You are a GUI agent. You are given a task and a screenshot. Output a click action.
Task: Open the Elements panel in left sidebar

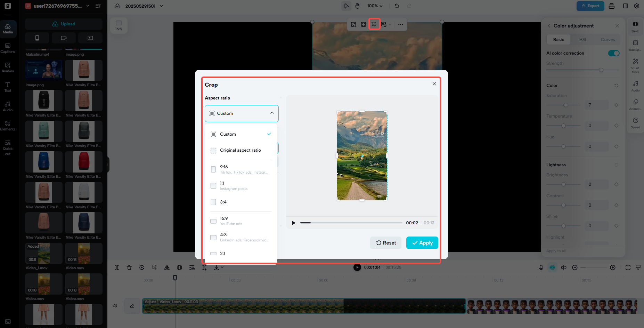click(8, 126)
